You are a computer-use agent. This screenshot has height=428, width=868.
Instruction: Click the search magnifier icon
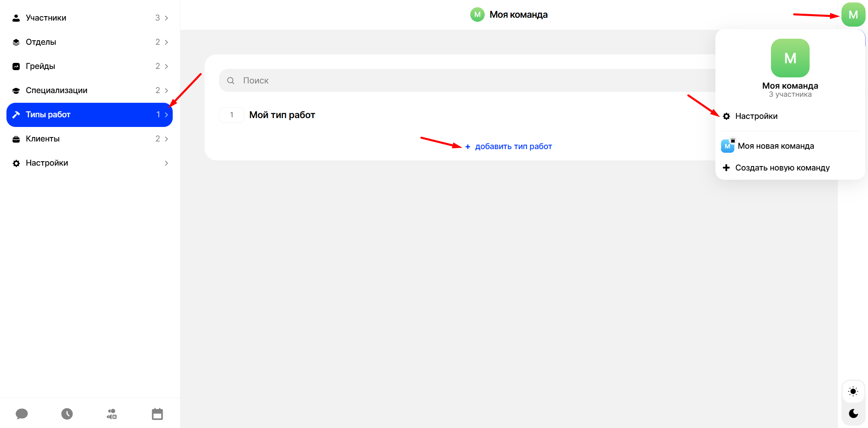pyautogui.click(x=231, y=81)
